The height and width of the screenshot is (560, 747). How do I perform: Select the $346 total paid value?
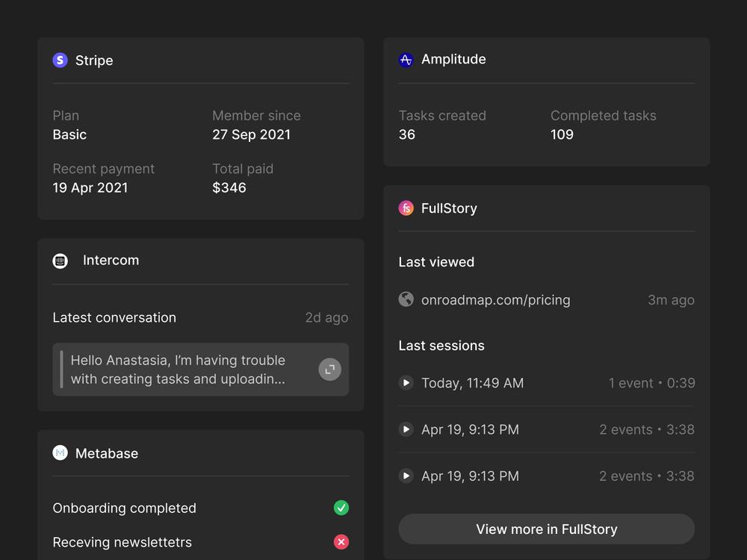[229, 187]
